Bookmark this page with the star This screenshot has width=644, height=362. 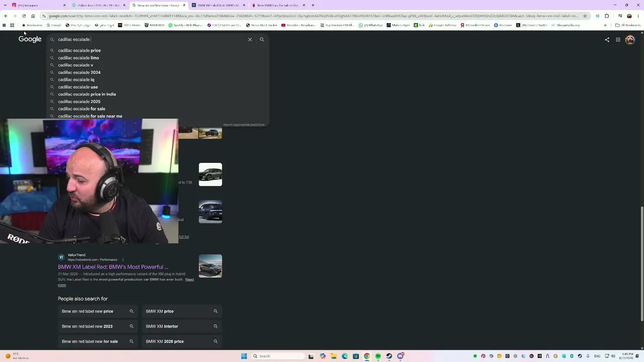tap(585, 16)
